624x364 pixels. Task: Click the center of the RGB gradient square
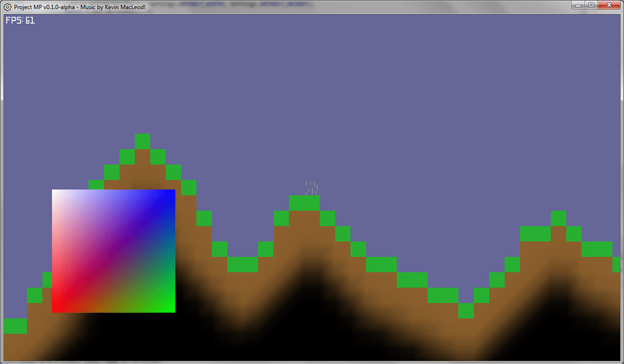[x=113, y=251]
